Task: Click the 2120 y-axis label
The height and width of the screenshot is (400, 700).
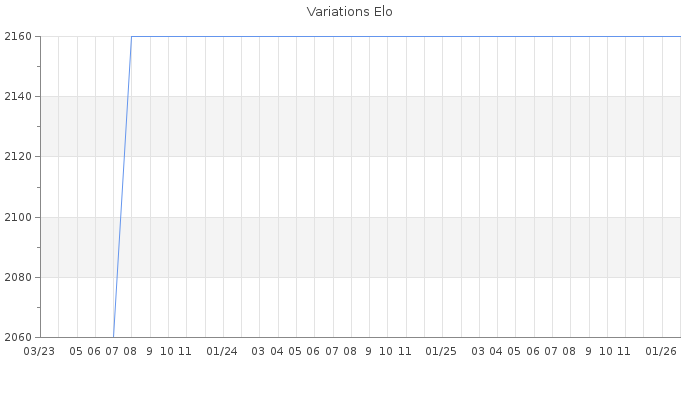Action: pos(19,157)
